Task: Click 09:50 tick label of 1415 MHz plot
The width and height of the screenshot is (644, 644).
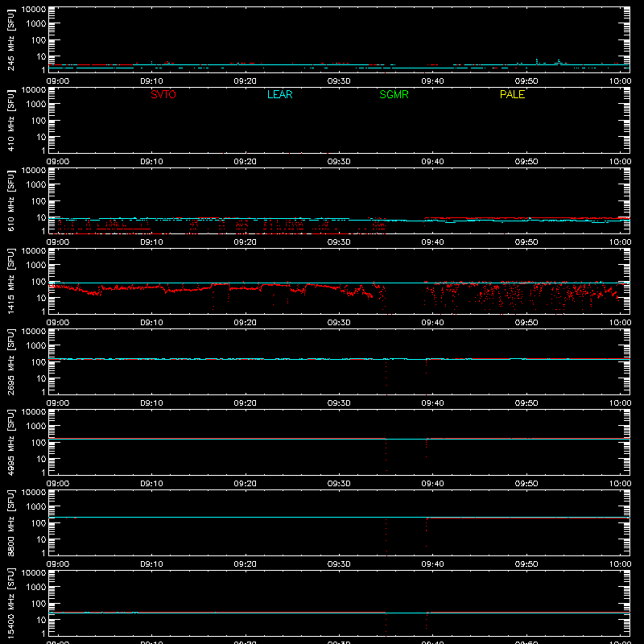Action: pos(526,323)
